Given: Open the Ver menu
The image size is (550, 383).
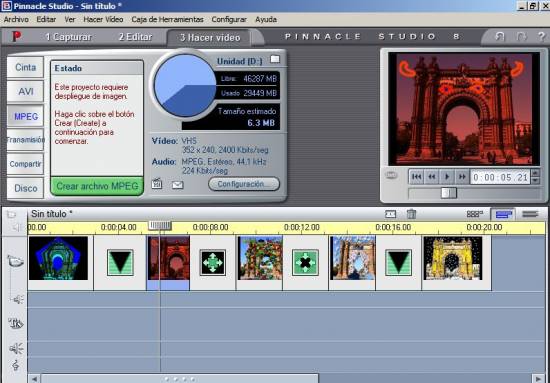Looking at the screenshot, I should tap(69, 19).
